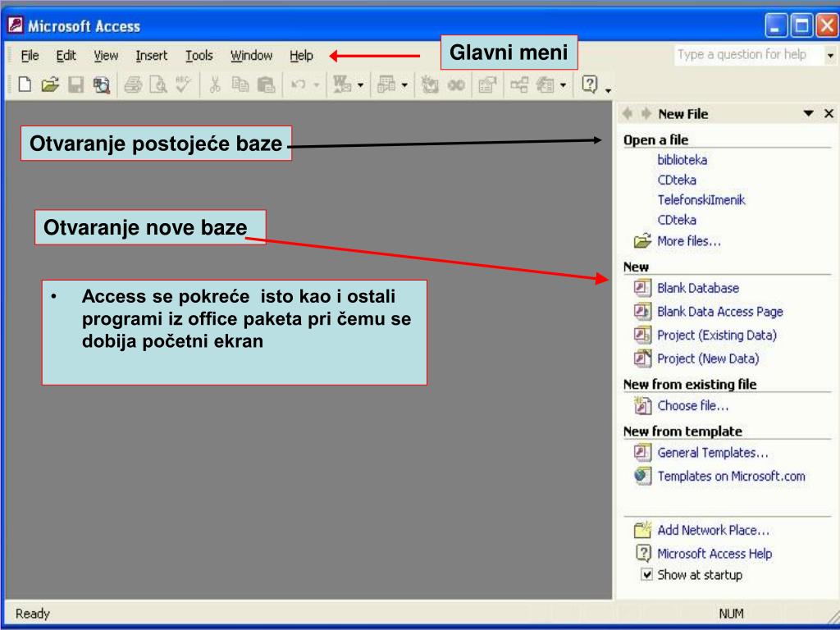Click the Save diskette icon
The image size is (840, 630).
[x=75, y=84]
